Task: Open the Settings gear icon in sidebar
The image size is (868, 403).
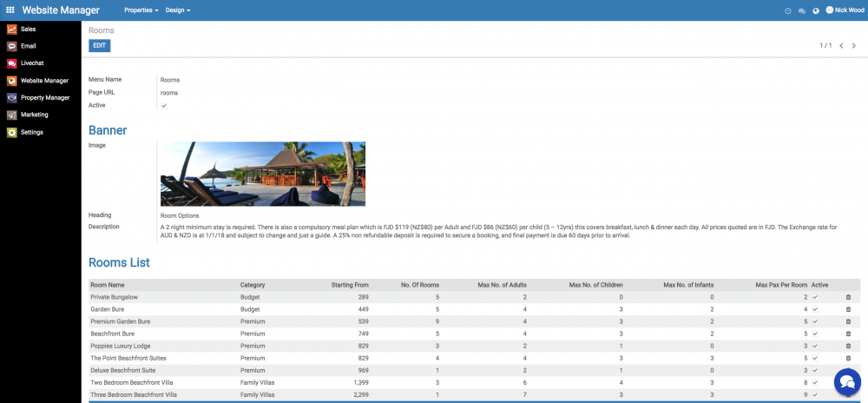Action: pos(11,133)
